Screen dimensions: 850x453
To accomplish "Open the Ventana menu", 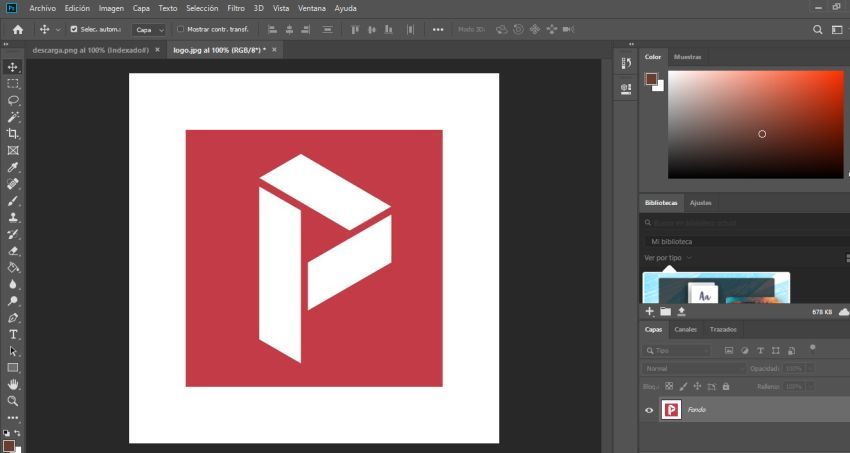I will pos(312,8).
